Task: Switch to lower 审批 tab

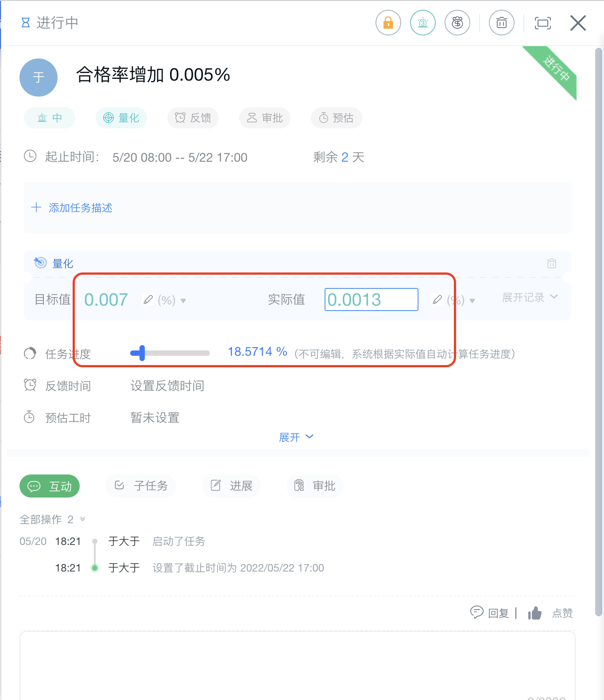Action: pos(315,486)
